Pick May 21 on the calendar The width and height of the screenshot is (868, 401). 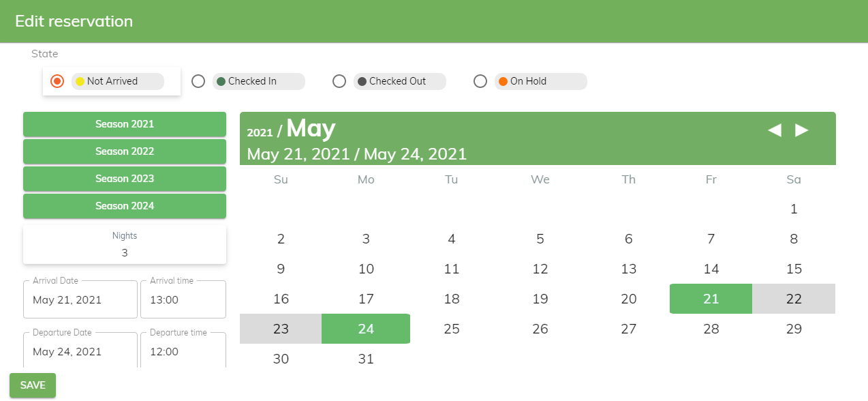point(711,299)
